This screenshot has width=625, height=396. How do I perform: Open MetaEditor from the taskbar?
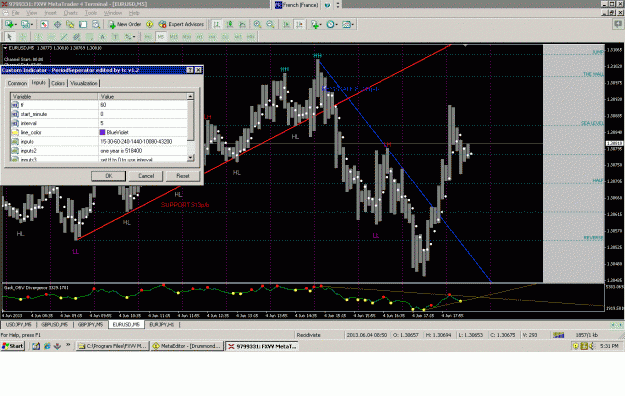pos(187,346)
